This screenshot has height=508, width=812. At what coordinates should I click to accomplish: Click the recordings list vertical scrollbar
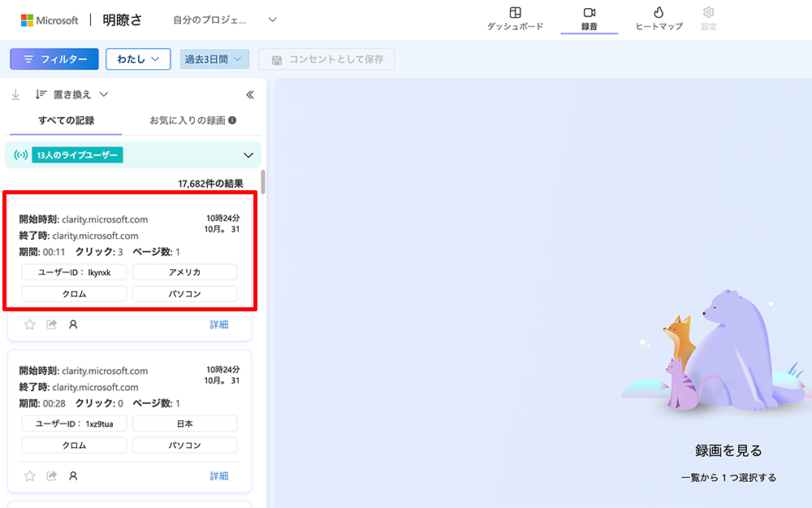click(x=262, y=181)
